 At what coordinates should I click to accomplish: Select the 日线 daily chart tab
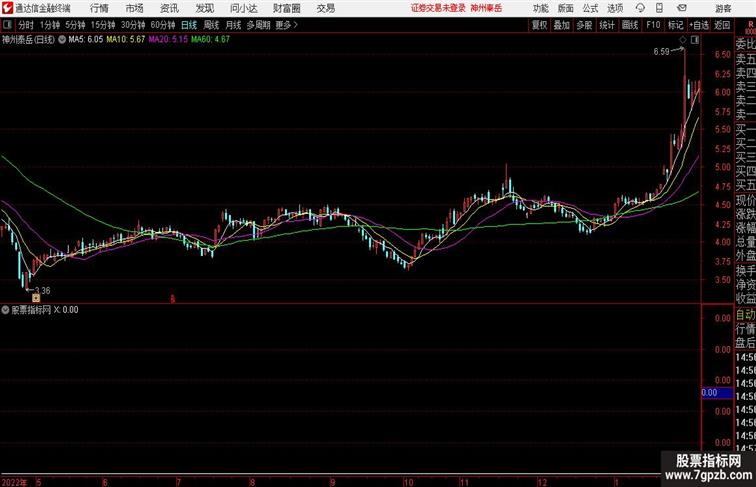coord(189,25)
